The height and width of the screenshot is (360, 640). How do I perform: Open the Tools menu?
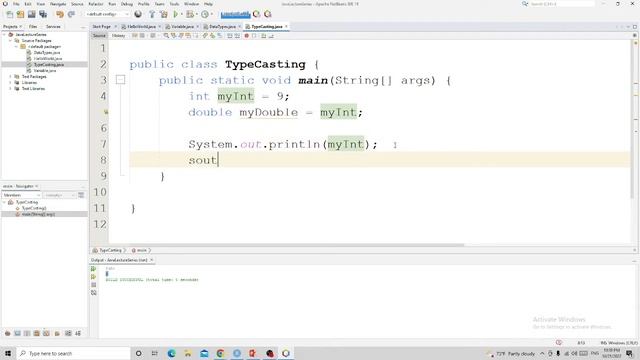coord(174,4)
